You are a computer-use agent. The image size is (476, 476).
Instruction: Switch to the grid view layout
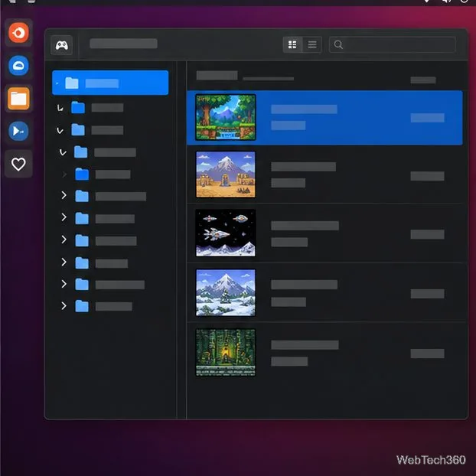(x=292, y=44)
